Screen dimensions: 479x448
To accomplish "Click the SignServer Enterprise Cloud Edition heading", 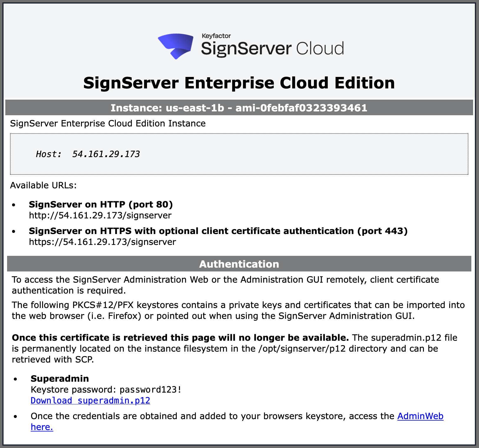I will pos(239,83).
